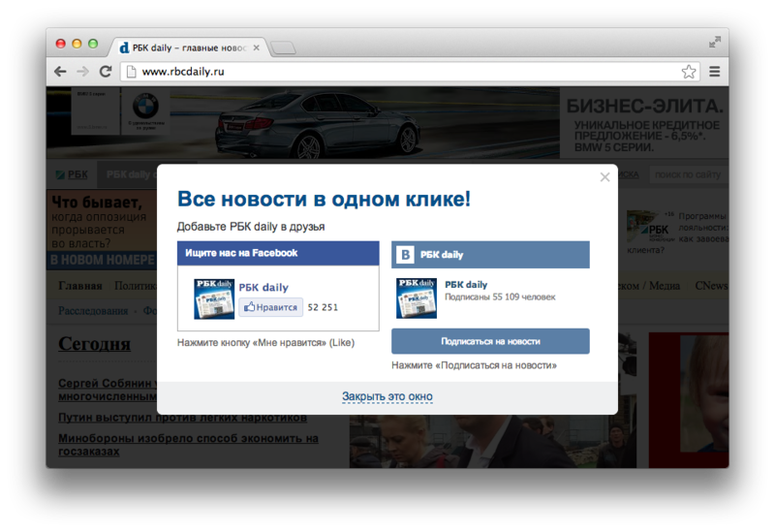
Task: Click the page icon in address bar
Action: coord(132,72)
